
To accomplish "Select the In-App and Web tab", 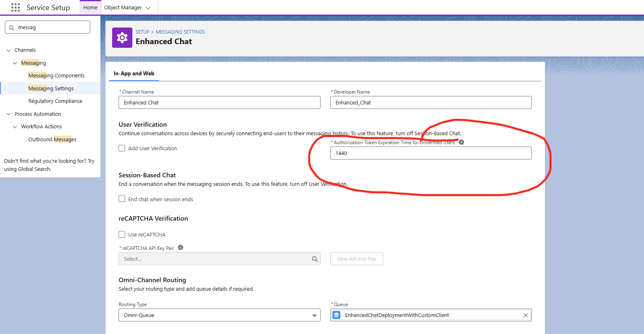I will point(134,73).
